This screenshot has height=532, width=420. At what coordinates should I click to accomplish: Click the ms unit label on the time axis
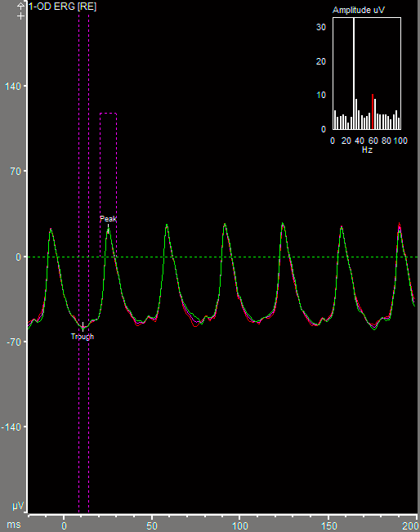point(14,525)
